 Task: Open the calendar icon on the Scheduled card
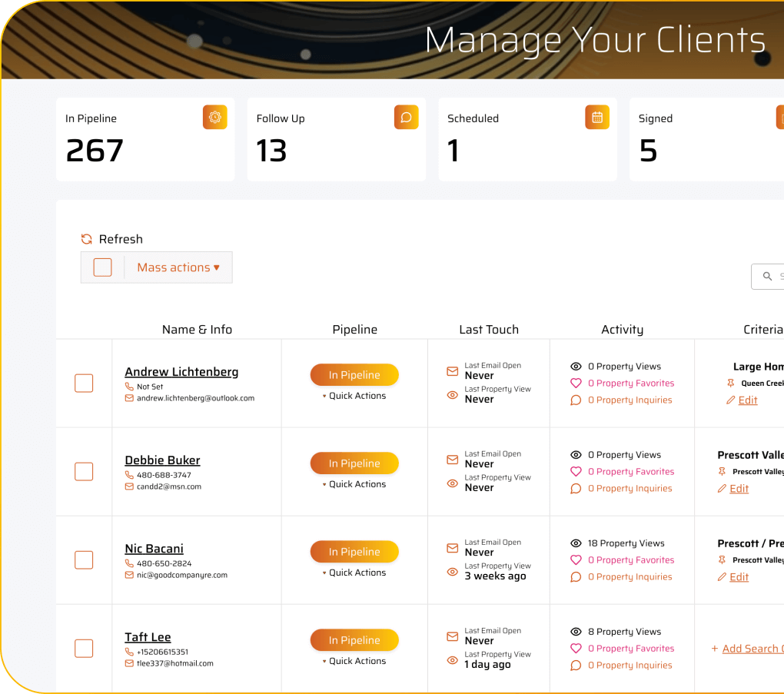point(596,117)
